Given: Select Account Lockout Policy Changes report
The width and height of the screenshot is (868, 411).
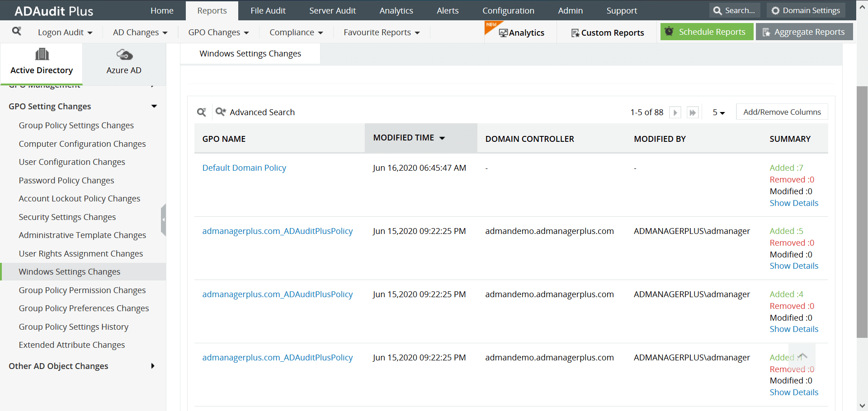Looking at the screenshot, I should [x=80, y=199].
